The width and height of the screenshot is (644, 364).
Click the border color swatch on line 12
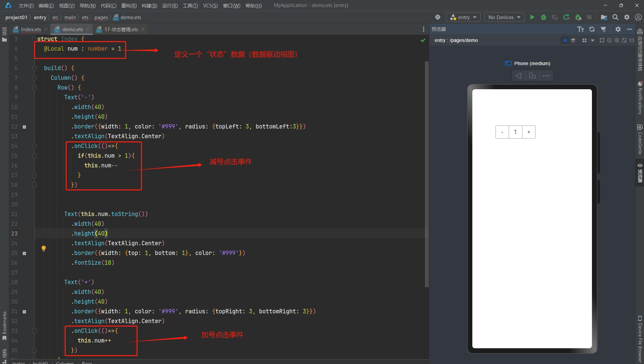coord(24,127)
